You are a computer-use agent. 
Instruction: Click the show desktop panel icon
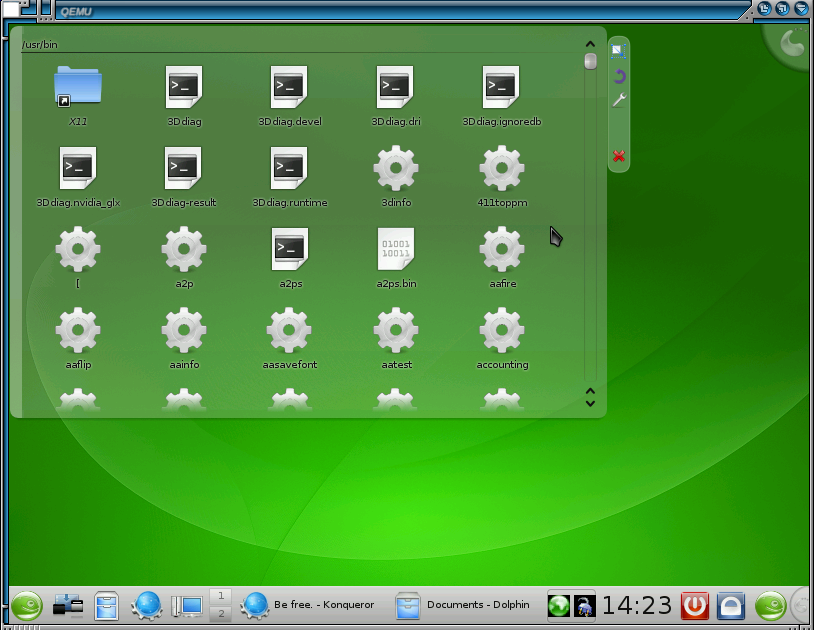coord(186,607)
